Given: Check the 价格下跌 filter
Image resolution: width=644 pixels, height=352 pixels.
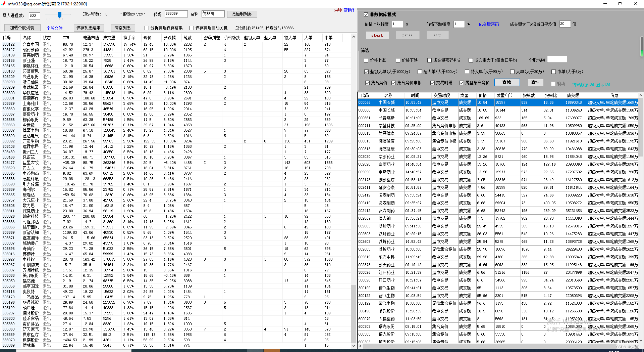Looking at the screenshot, I should point(398,60).
